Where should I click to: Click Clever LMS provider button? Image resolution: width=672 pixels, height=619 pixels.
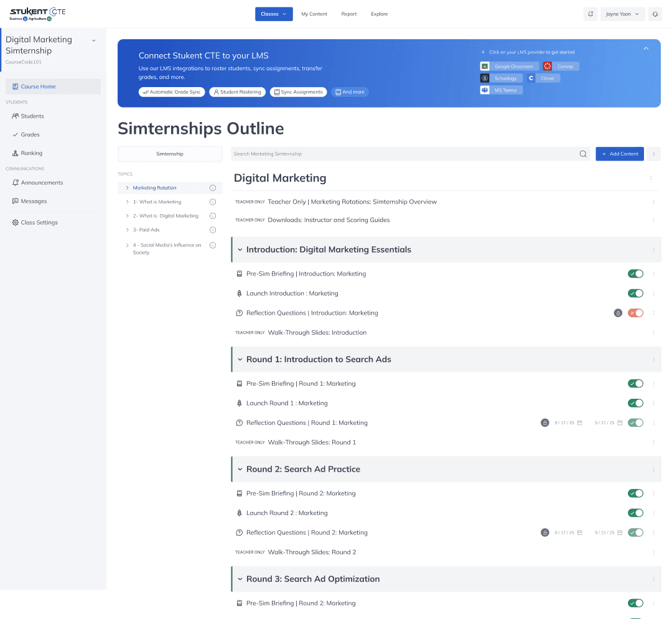[x=543, y=78]
